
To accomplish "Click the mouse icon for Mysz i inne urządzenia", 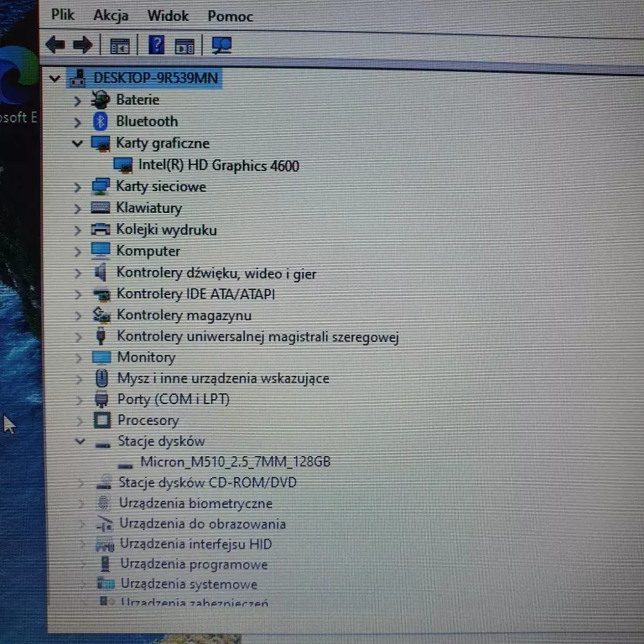I will (x=101, y=378).
